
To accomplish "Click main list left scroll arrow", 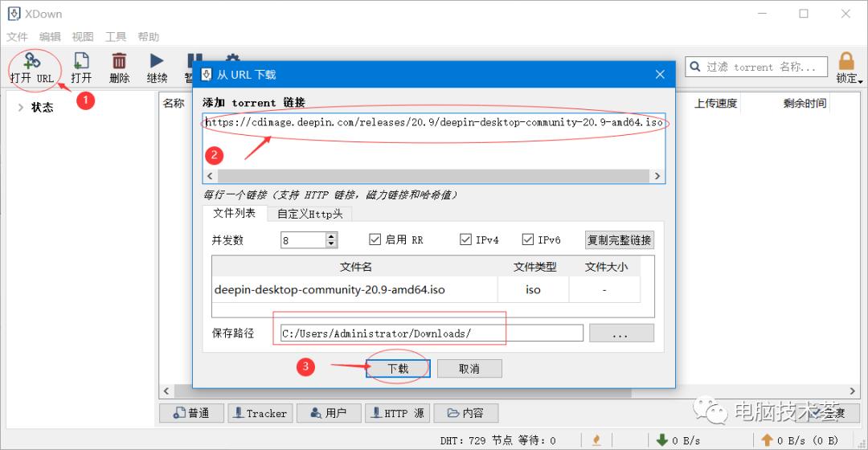I will coord(166,391).
